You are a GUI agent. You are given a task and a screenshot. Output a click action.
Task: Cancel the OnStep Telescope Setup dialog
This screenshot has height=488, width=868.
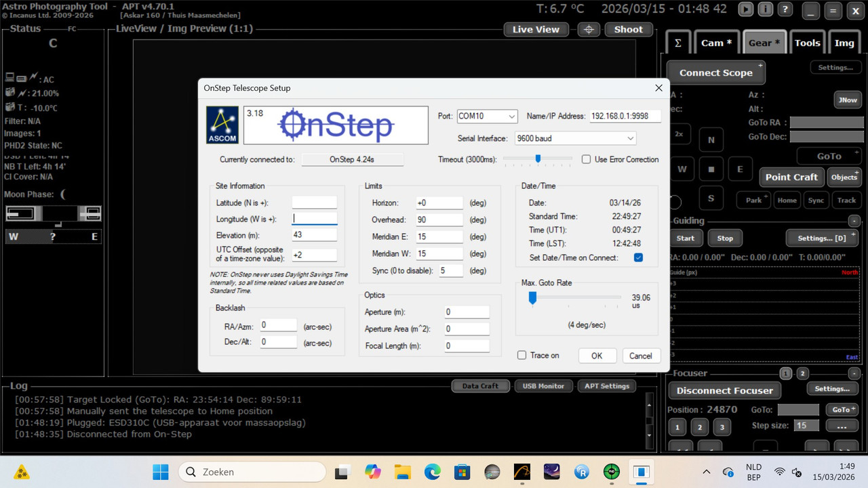tap(641, 356)
